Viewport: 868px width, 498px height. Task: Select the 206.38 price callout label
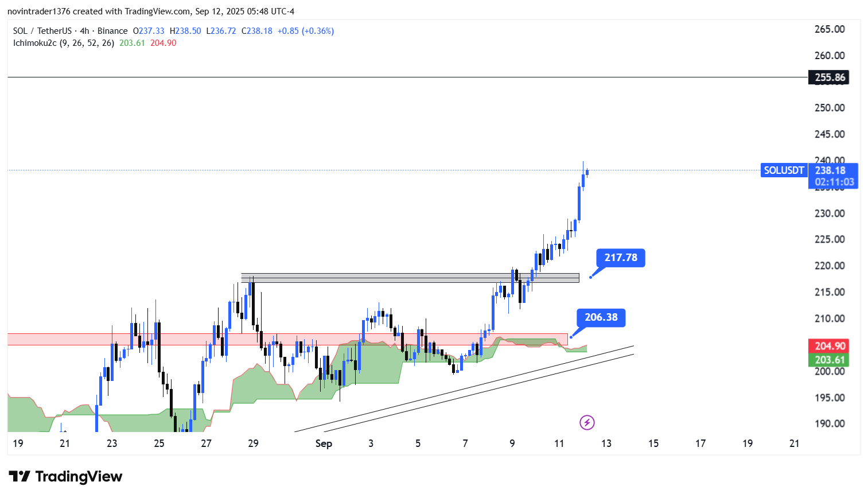tap(601, 317)
